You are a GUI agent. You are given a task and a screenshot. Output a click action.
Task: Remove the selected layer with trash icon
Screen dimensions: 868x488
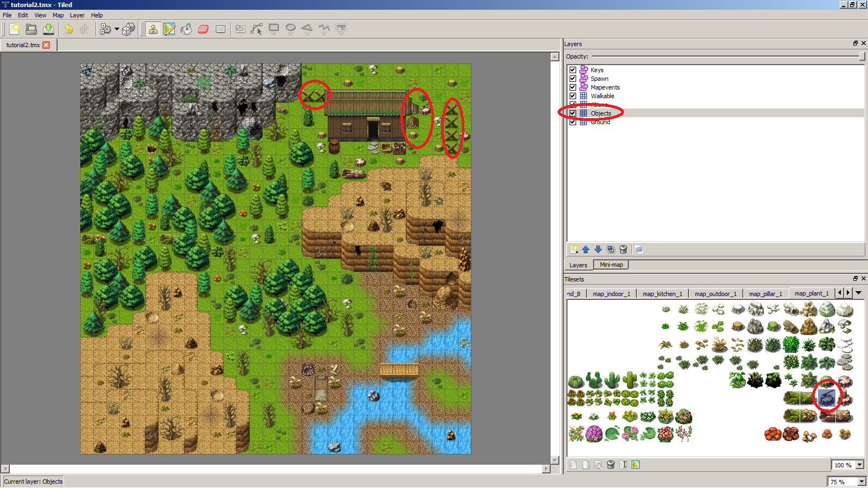click(x=623, y=249)
